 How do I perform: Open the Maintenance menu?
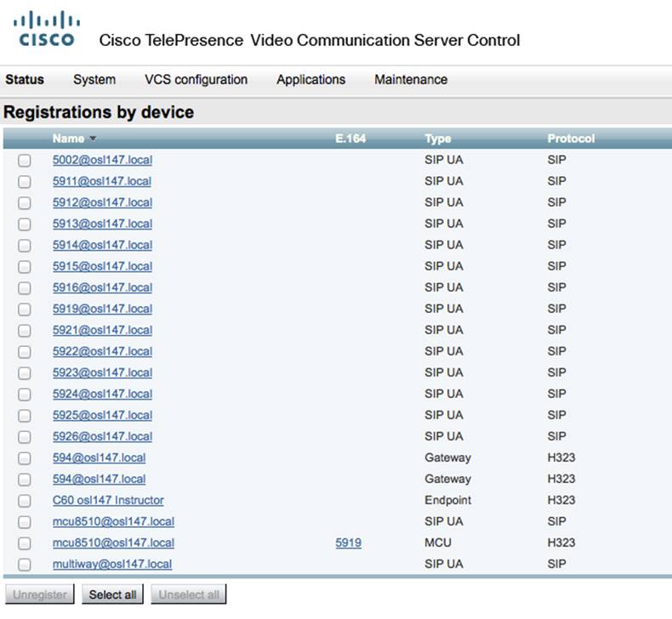click(x=410, y=80)
